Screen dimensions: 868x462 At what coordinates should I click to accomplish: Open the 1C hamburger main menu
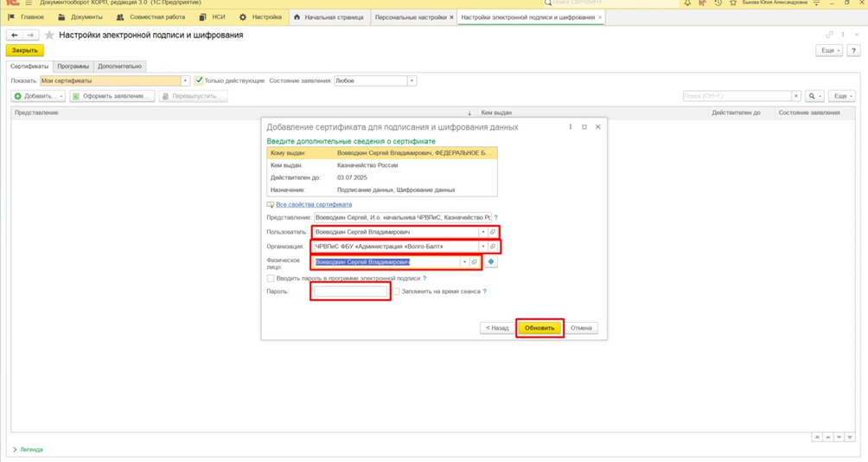point(29,3)
